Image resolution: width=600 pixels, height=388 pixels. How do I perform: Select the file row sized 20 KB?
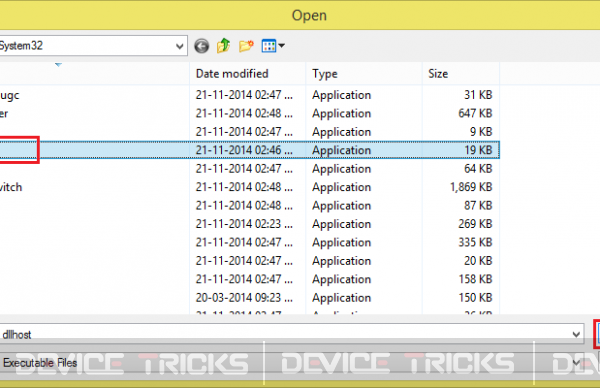click(249, 261)
